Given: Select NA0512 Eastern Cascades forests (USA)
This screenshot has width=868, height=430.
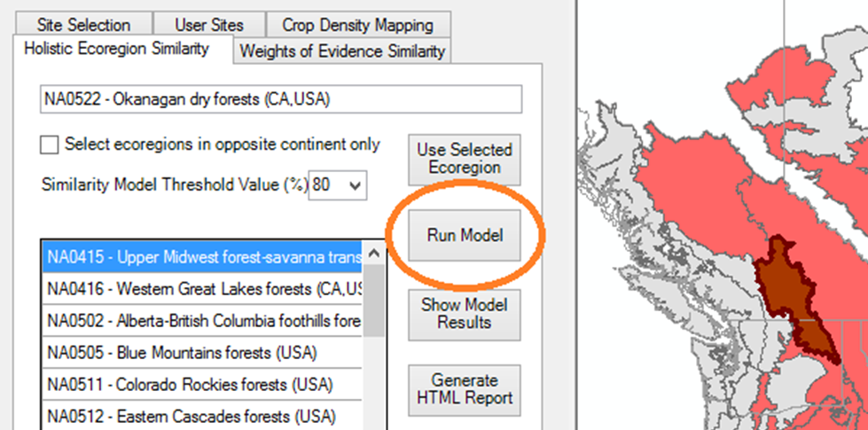Looking at the screenshot, I should pyautogui.click(x=202, y=416).
